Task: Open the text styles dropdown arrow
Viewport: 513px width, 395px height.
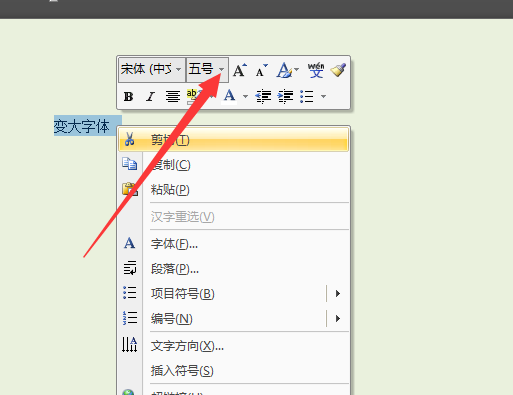Action: [296, 70]
